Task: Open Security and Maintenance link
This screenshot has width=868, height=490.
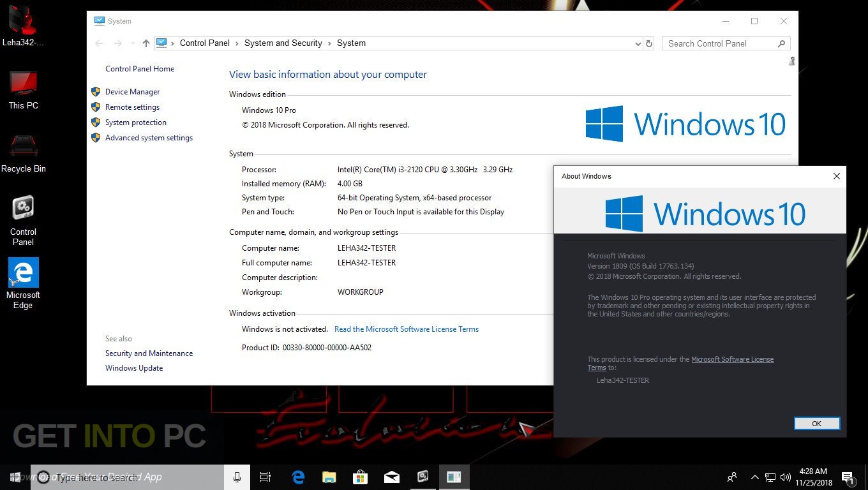Action: (149, 353)
